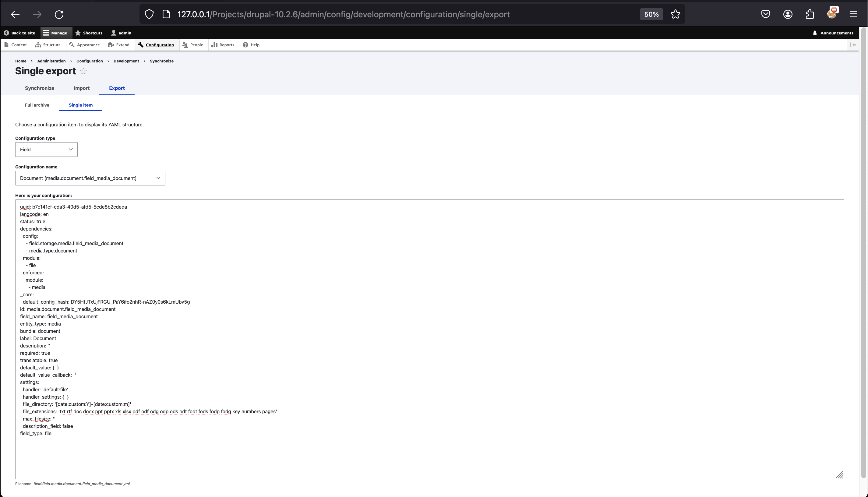Click the shield tracking protection icon
Screen dimensions: 868x497
pos(149,14)
